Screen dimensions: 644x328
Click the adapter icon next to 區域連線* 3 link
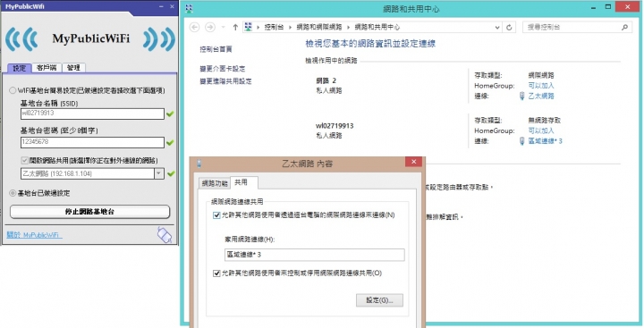(x=522, y=141)
